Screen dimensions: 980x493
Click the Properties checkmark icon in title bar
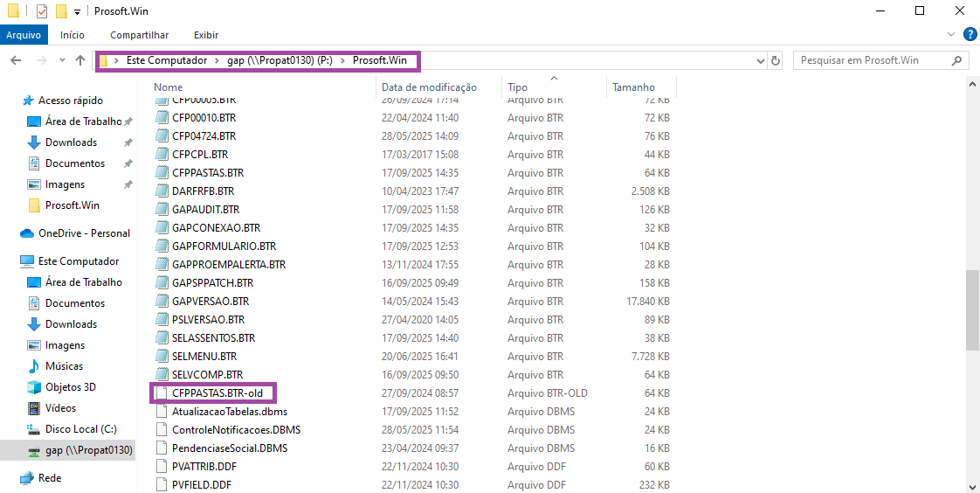pos(42,11)
